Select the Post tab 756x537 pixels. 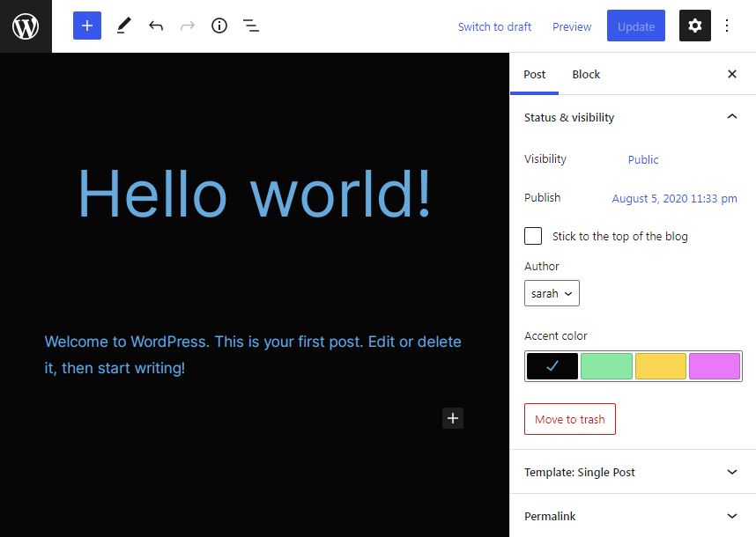tap(534, 75)
